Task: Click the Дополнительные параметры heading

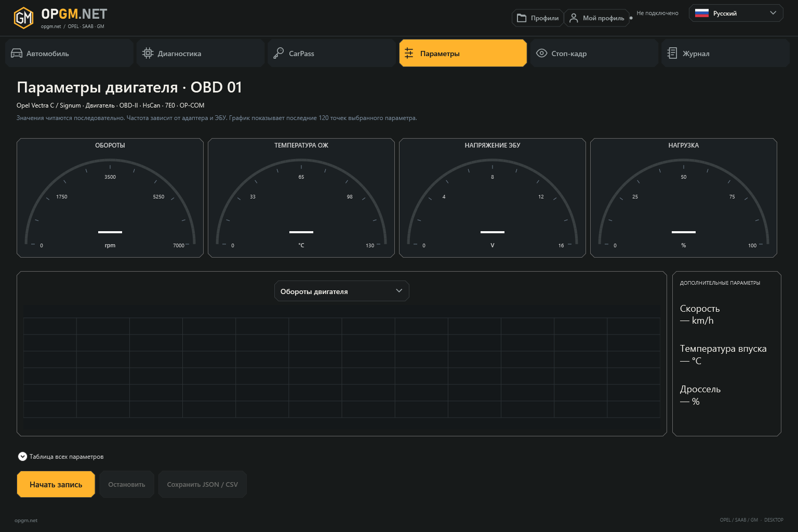Action: 720,283
